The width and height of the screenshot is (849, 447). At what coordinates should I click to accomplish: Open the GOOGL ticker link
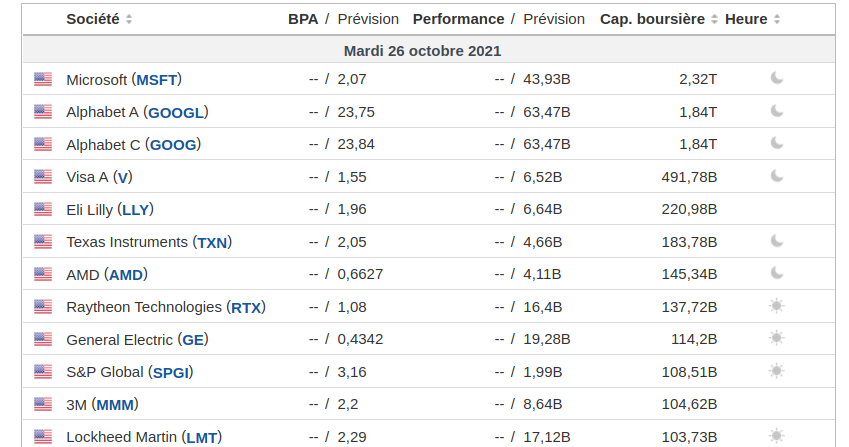[176, 112]
